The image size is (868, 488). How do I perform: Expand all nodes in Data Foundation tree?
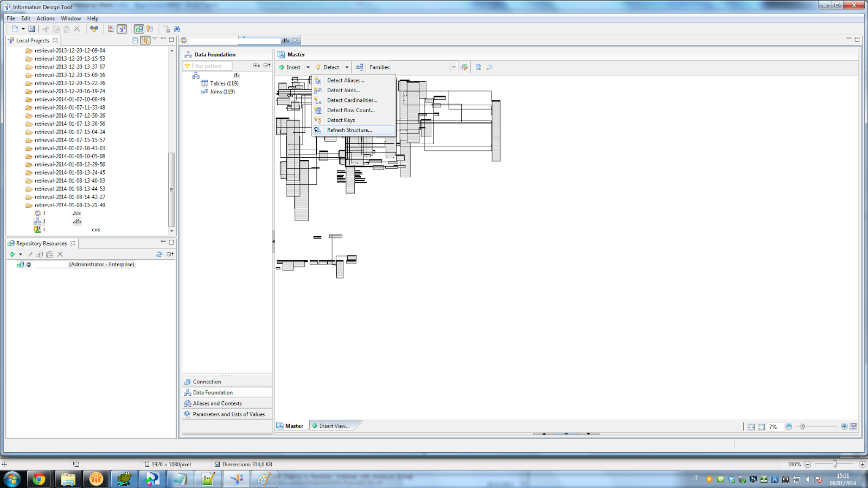(256, 65)
